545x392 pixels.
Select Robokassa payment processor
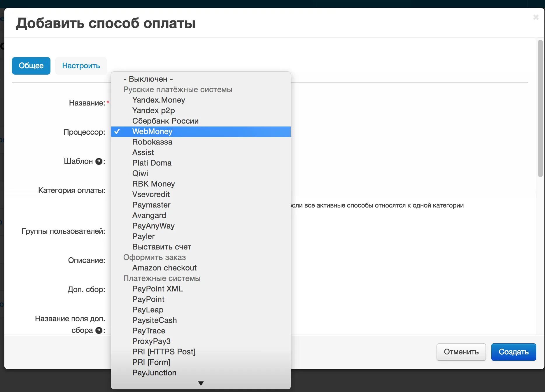(x=201, y=142)
